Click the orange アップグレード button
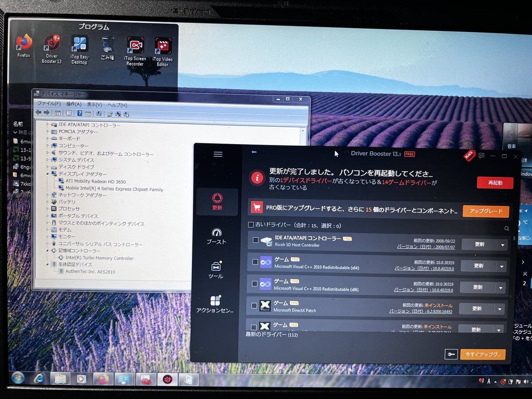The image size is (532, 399). click(486, 211)
